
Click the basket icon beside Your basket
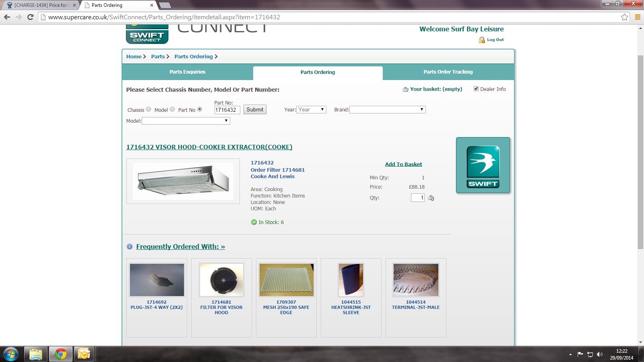pos(405,89)
